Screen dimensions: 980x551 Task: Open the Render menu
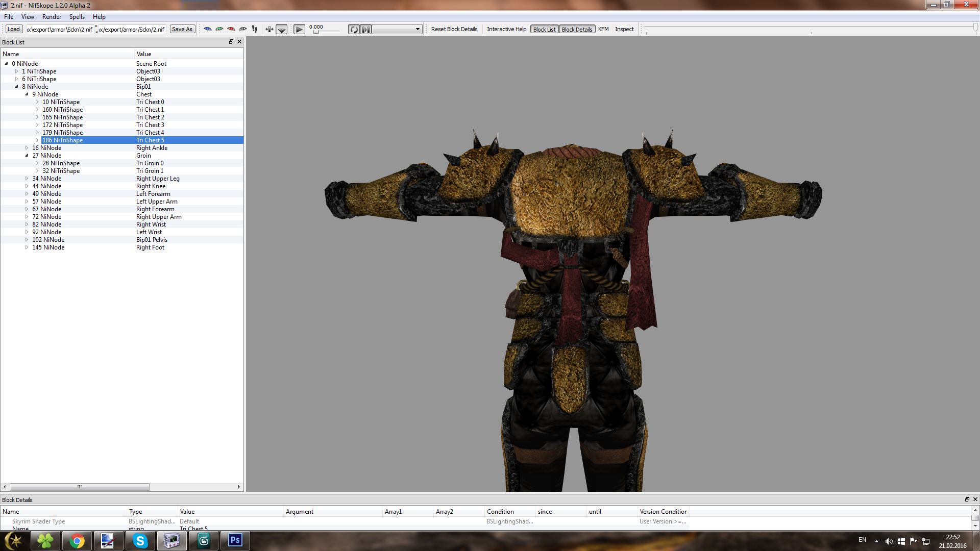point(52,17)
